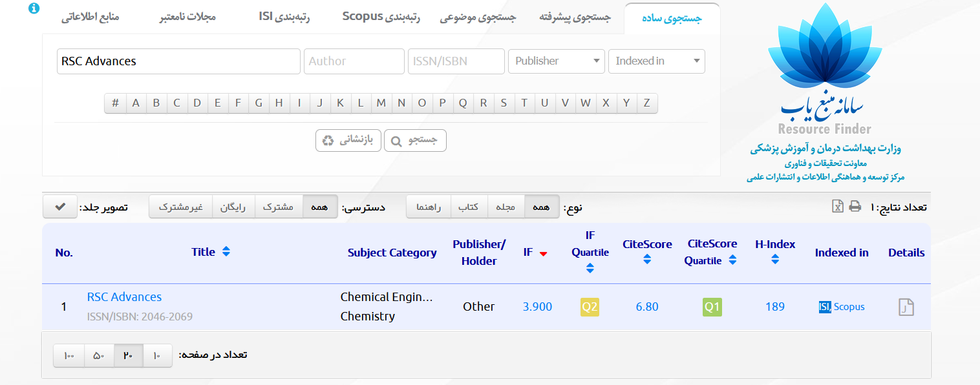The image size is (980, 385).
Task: Click ISSN/ISBN: 2046-2069 text
Action: point(140,317)
